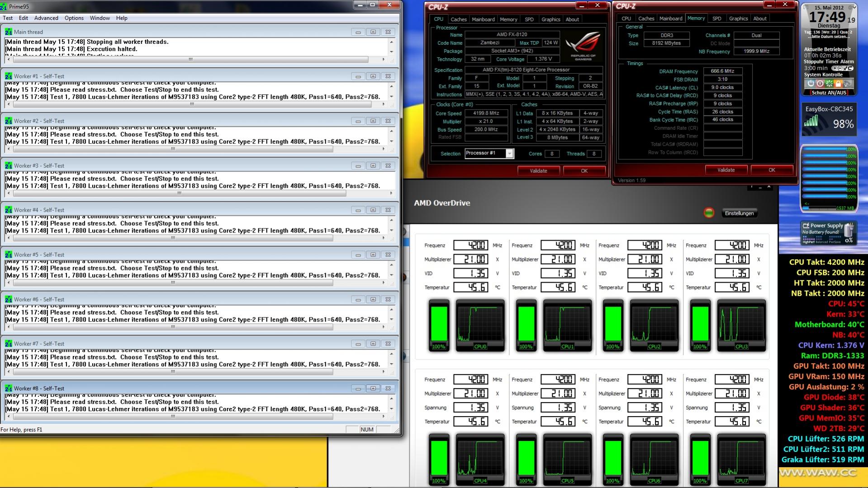Click the Prime95 application icon in the title bar
868x488 pixels.
[4, 7]
